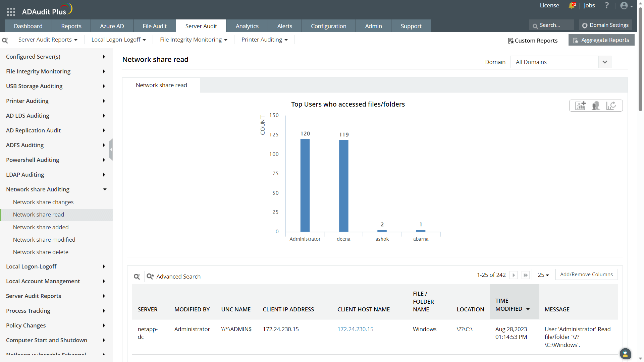
Task: Collapse the left sidebar handle
Action: [x=111, y=149]
